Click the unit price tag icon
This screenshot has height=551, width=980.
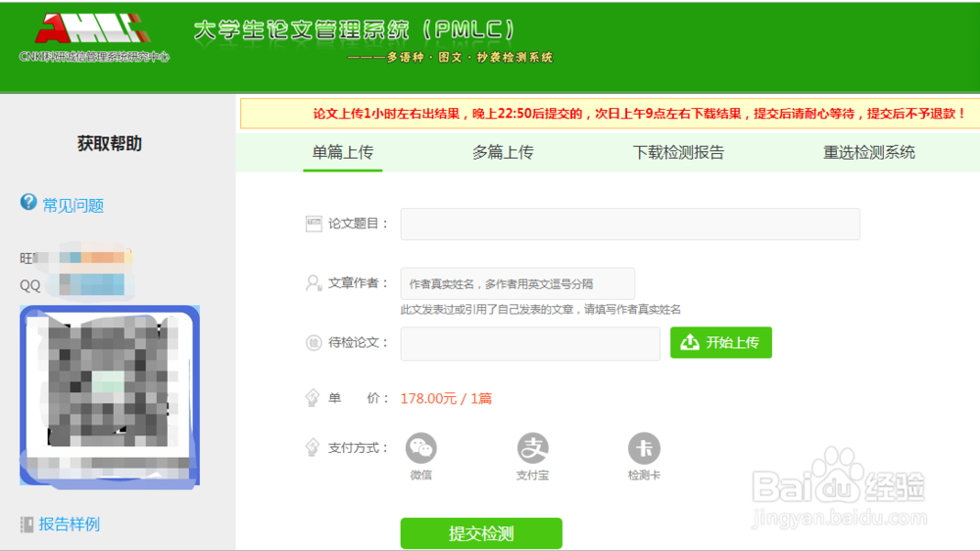pos(313,398)
